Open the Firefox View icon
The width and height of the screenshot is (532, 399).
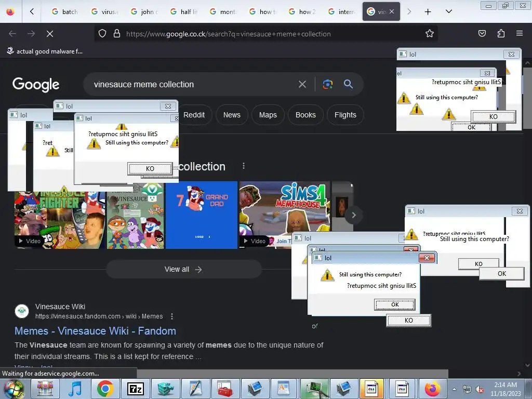pyautogui.click(x=10, y=12)
